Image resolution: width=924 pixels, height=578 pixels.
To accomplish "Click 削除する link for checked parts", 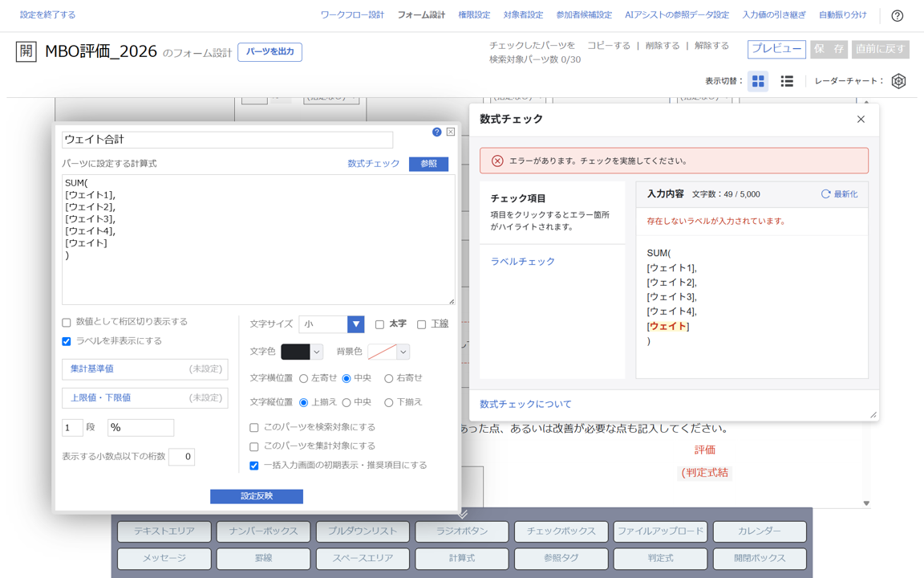I will [663, 46].
